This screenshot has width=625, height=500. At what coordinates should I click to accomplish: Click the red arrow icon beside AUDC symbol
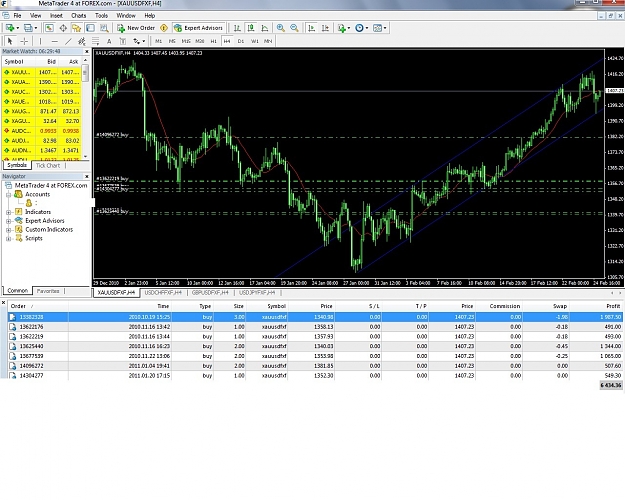click(x=6, y=131)
